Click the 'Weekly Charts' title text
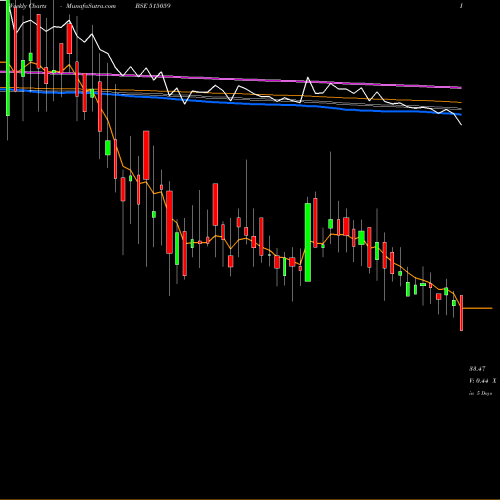Screen dimensions: 500x500 pos(28,6)
